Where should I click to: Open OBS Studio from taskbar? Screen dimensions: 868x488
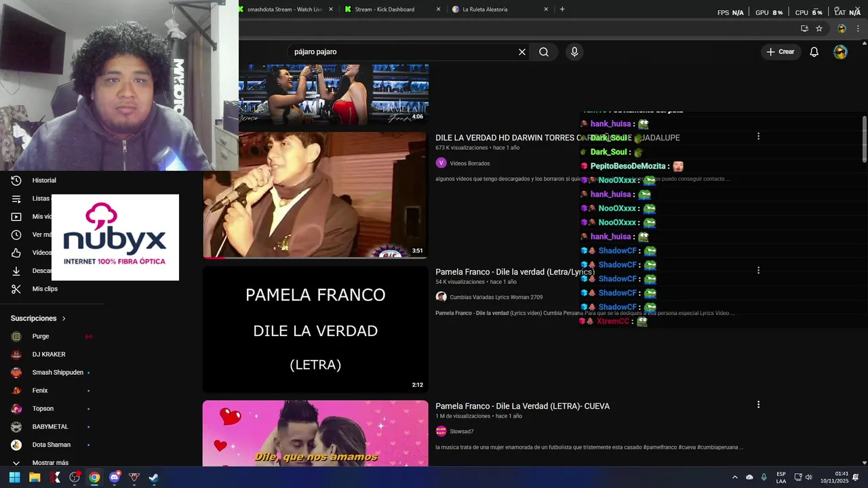(75, 478)
